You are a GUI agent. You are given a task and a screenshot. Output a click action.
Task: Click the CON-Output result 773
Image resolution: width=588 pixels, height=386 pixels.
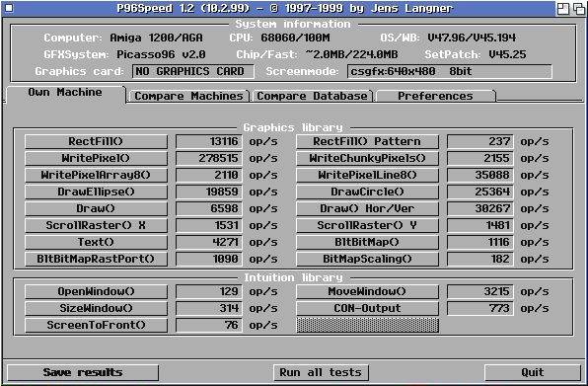480,308
